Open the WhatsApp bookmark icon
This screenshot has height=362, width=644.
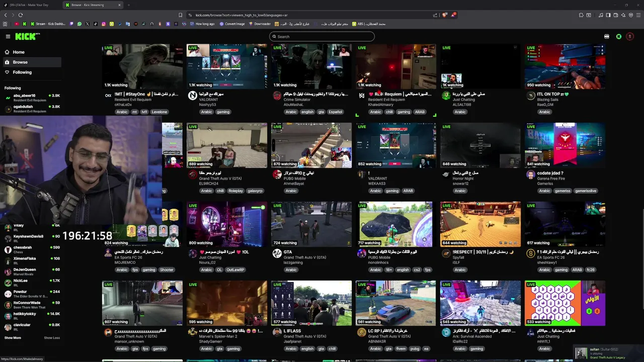79,24
